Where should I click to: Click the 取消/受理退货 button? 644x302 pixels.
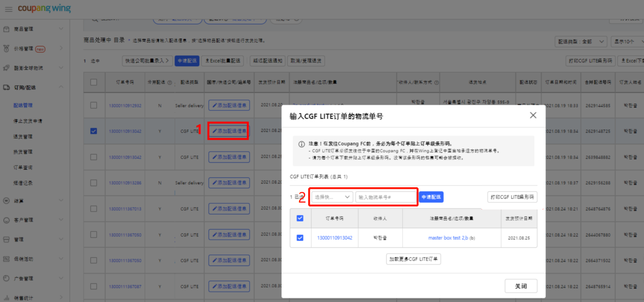point(306,61)
